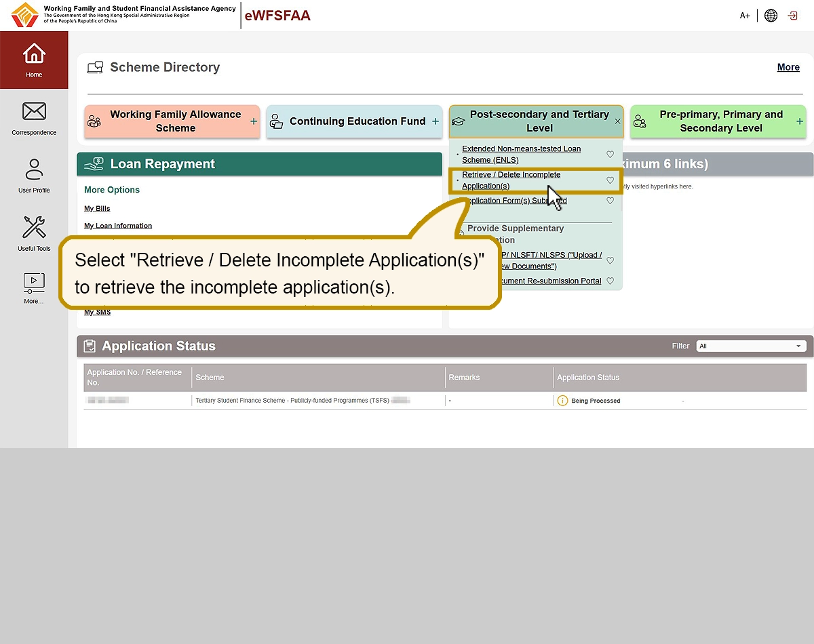This screenshot has height=644, width=814.
Task: Open the Application Status Filter dropdown
Action: 750,346
